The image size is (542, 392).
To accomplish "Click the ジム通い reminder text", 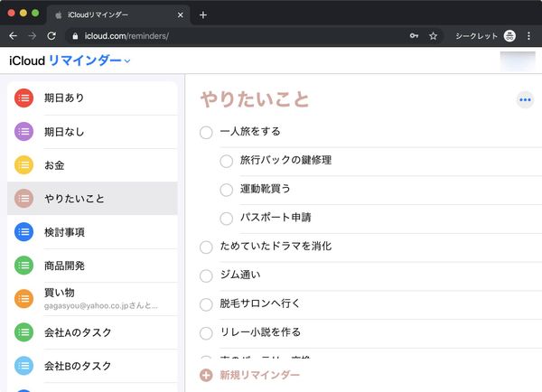I will pos(240,275).
